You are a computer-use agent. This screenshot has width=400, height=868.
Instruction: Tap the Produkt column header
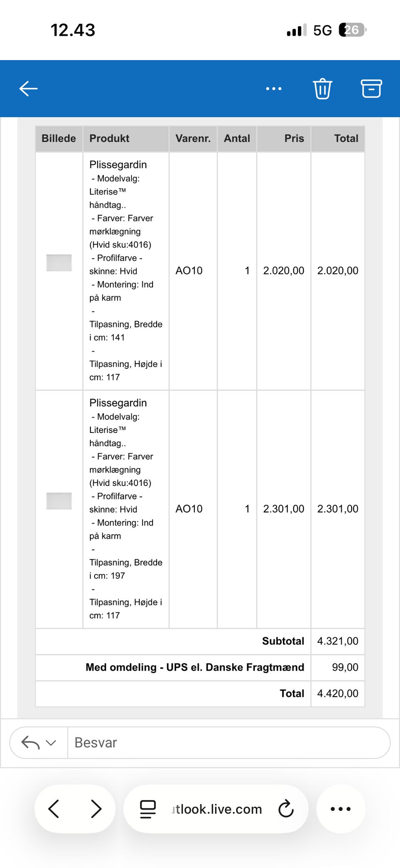pos(110,138)
